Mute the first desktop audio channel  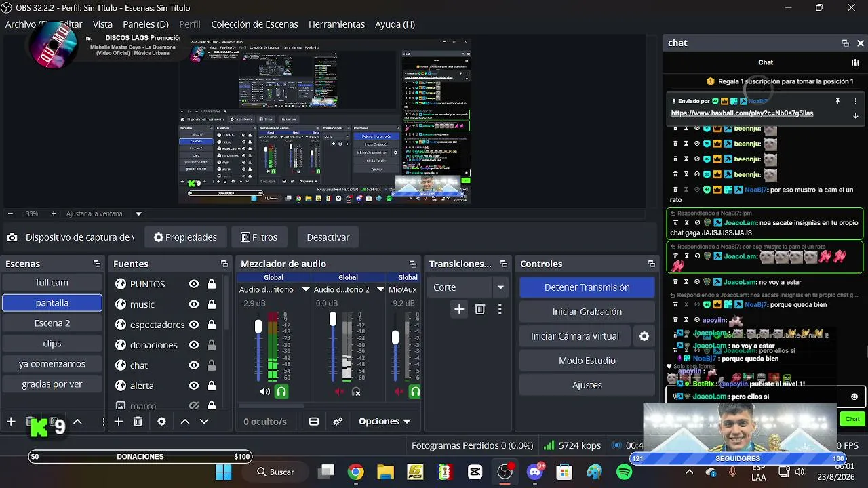(265, 392)
